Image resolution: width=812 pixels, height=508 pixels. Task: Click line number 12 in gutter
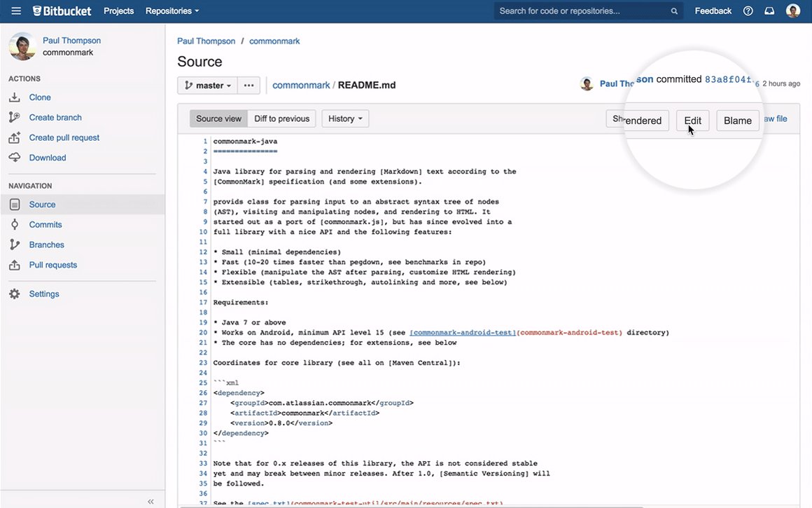click(203, 252)
